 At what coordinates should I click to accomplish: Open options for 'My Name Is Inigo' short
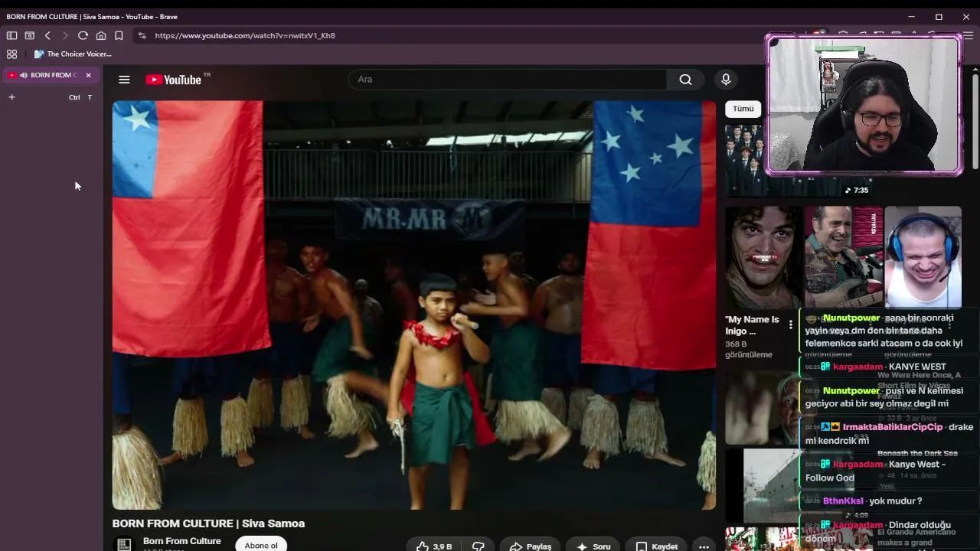[790, 324]
